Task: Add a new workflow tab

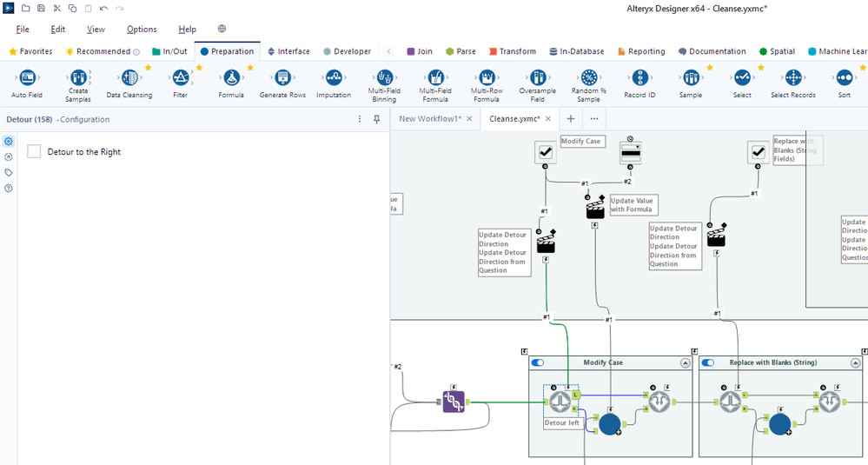Action: 571,118
